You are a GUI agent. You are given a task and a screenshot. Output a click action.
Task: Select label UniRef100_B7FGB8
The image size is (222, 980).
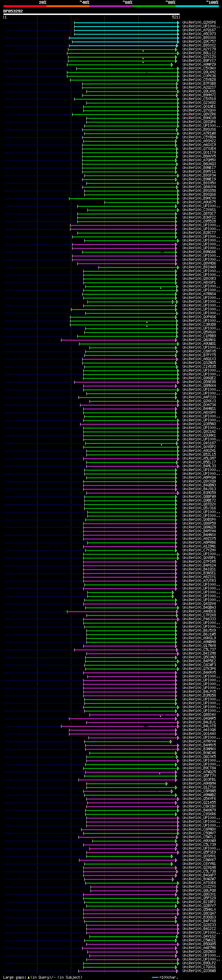point(199,84)
